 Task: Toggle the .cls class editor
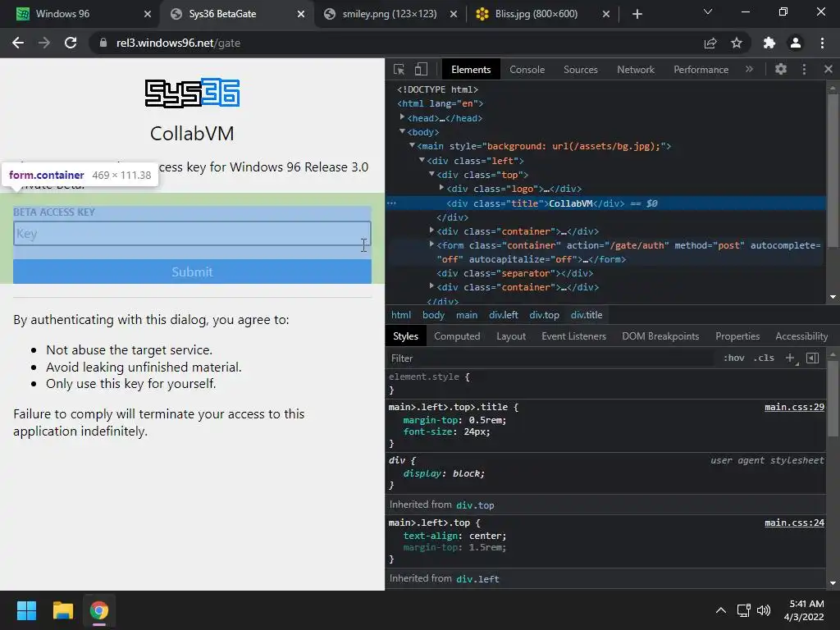[x=764, y=358]
